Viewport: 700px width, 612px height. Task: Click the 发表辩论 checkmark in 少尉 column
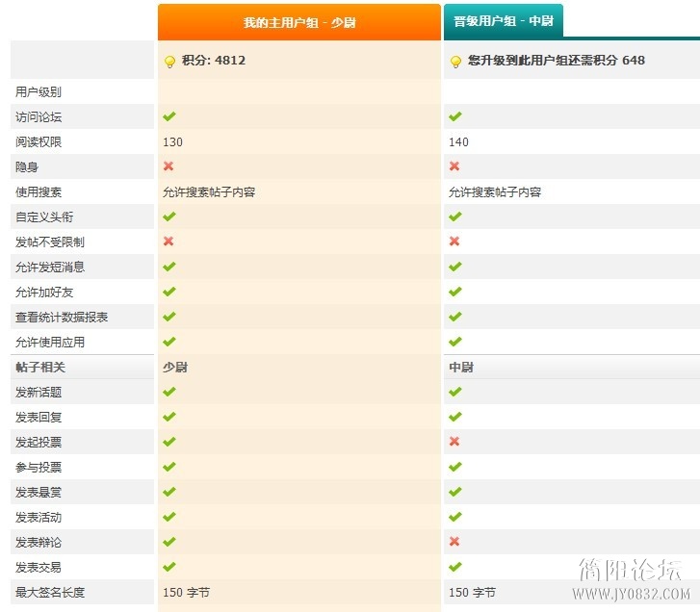(169, 542)
